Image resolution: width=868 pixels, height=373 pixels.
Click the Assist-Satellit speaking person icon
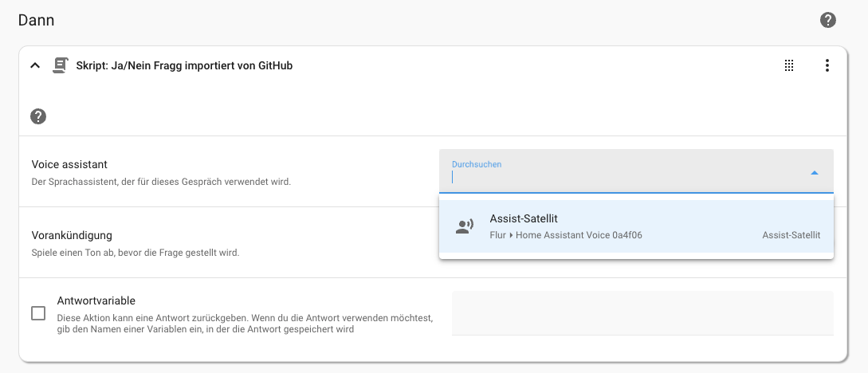(x=465, y=226)
